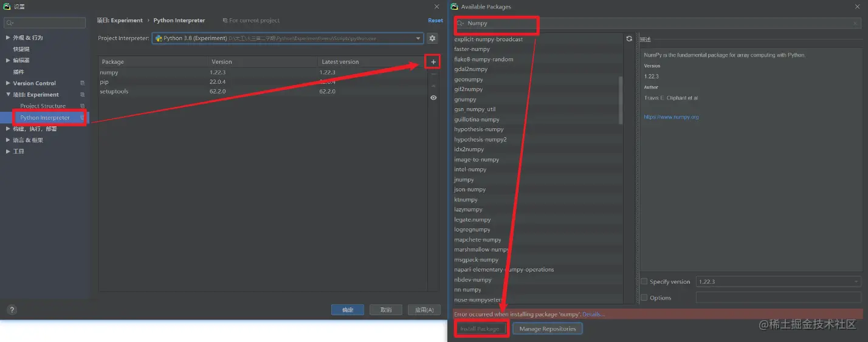Open the https://www.numpy.org link
This screenshot has height=342, width=868.
(x=671, y=117)
